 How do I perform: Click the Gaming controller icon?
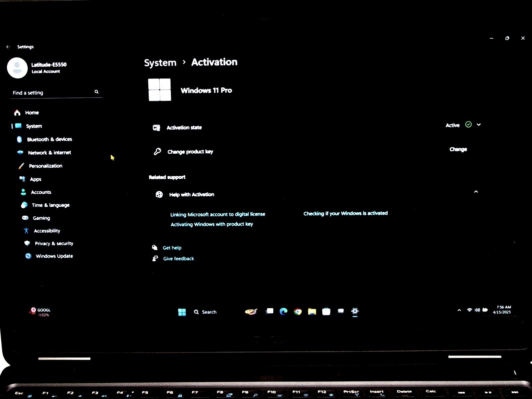[x=25, y=218]
